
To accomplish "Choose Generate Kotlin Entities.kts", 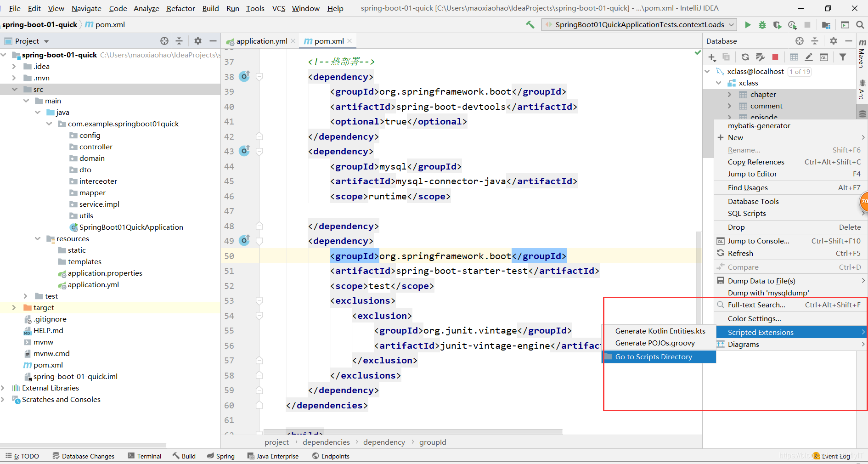I will (659, 331).
